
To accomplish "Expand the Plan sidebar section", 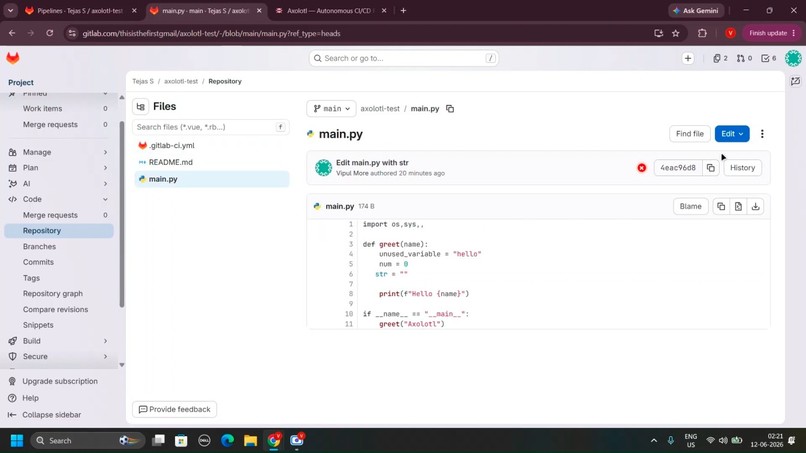I will coord(59,168).
